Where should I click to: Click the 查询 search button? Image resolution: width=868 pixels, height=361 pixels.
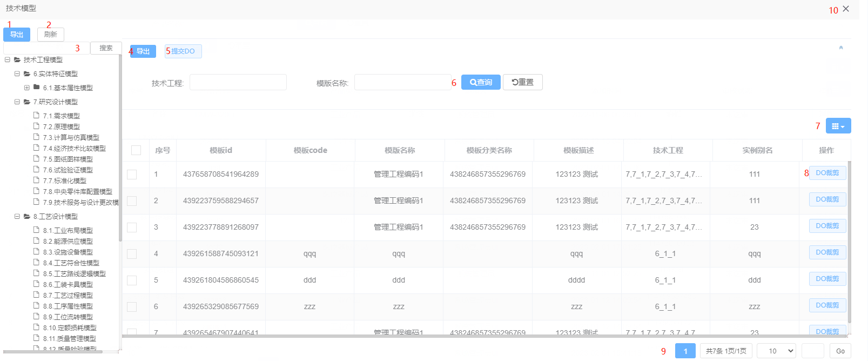[481, 82]
